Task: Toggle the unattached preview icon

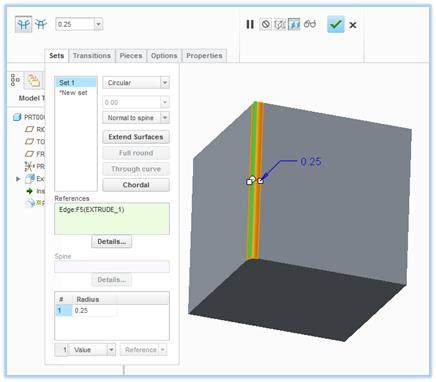Action: pos(279,24)
